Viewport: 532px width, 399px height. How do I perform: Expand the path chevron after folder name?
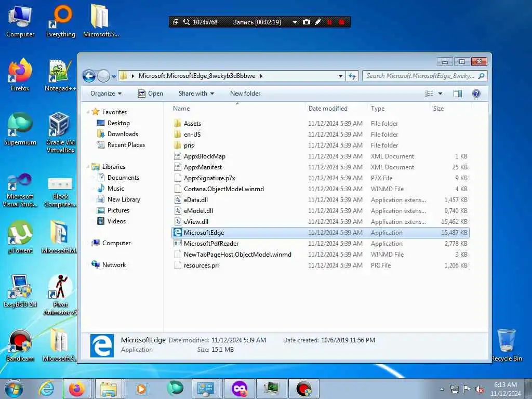coord(261,76)
